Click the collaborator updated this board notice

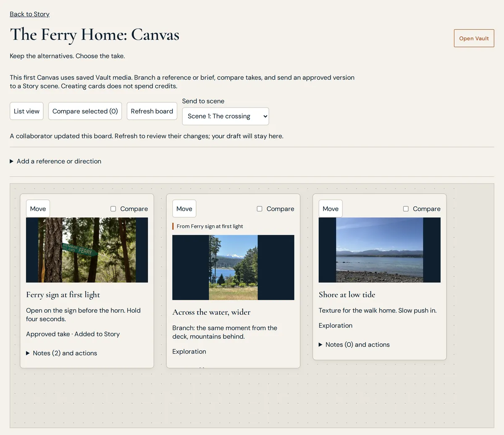coord(147,136)
